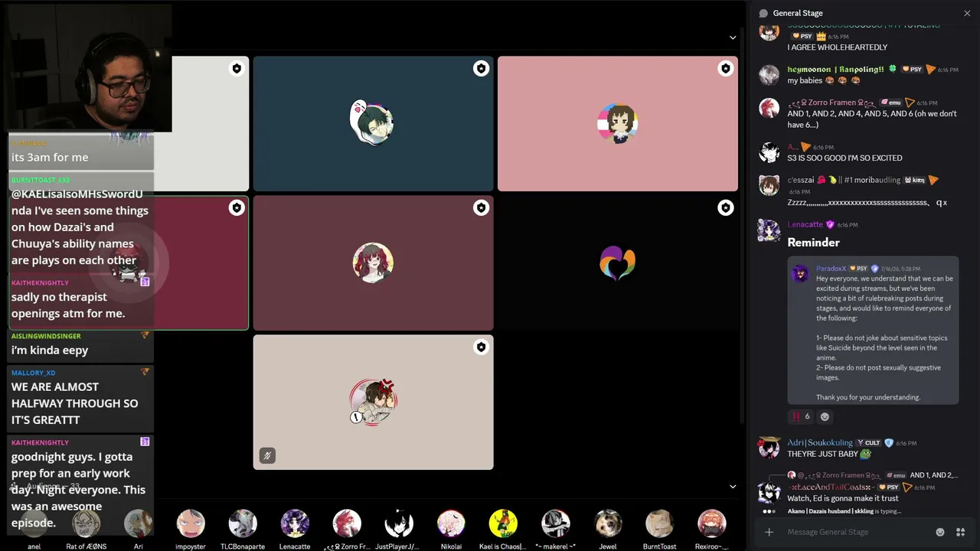Image resolution: width=980 pixels, height=551 pixels.
Task: Open Zorro Framen's audience avatar
Action: (347, 523)
